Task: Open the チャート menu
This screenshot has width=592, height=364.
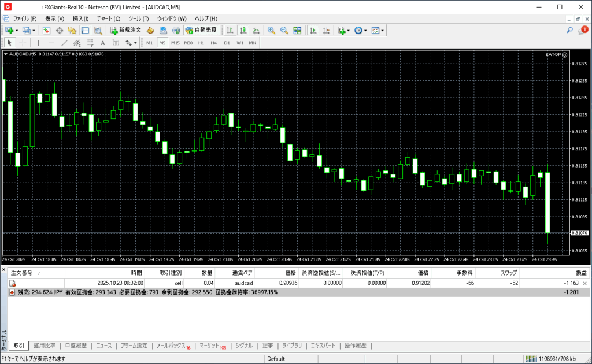Action: (x=108, y=18)
